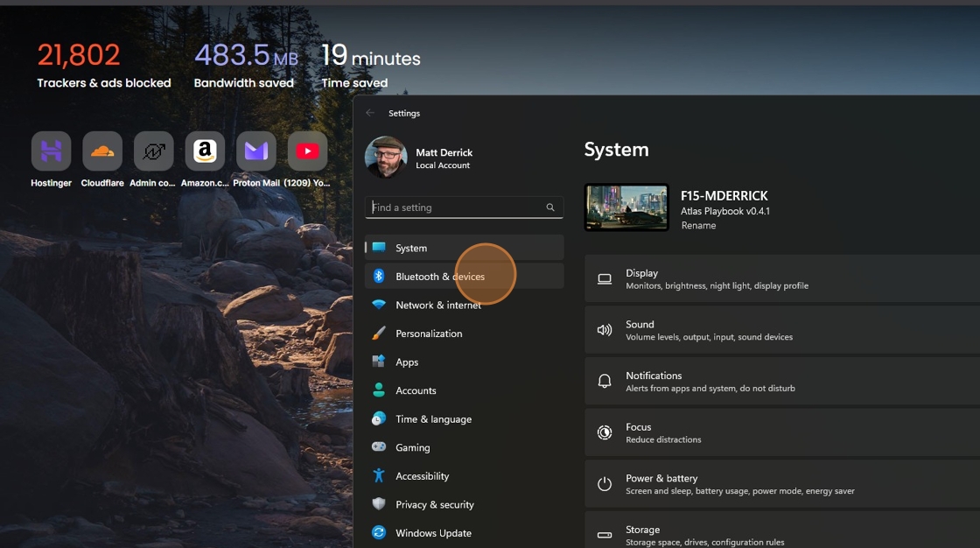The image size is (980, 548).
Task: Open the Amazon shortcut icon
Action: pos(205,151)
